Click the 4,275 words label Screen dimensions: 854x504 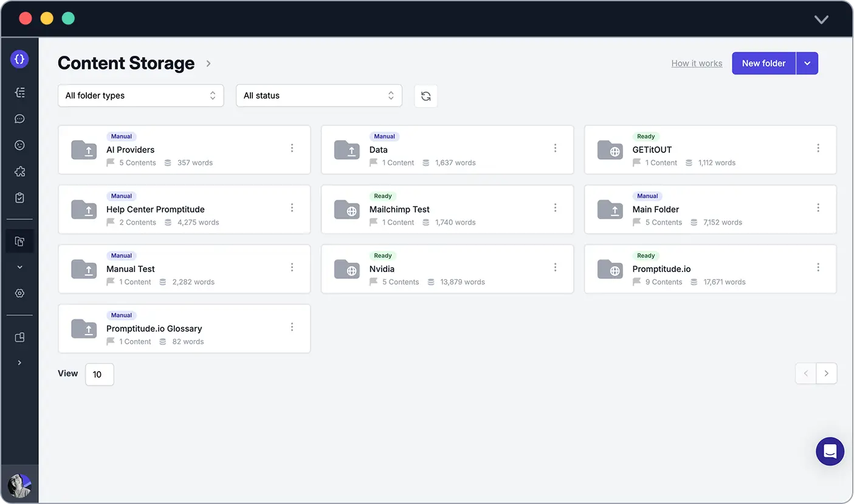point(198,222)
